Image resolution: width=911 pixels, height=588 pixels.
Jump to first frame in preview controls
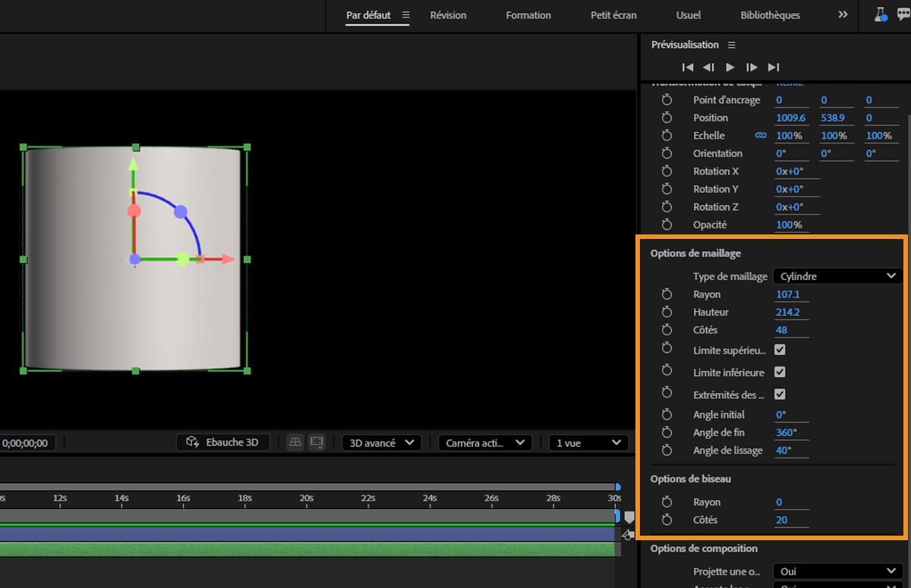click(688, 67)
